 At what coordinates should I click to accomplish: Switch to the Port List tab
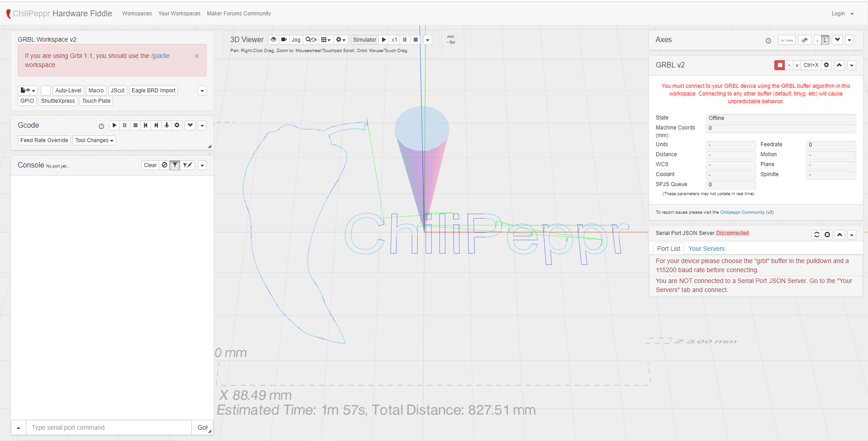coord(668,249)
